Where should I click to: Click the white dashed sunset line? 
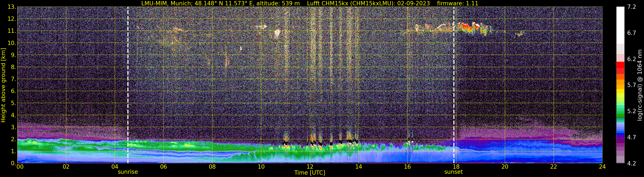point(454,85)
